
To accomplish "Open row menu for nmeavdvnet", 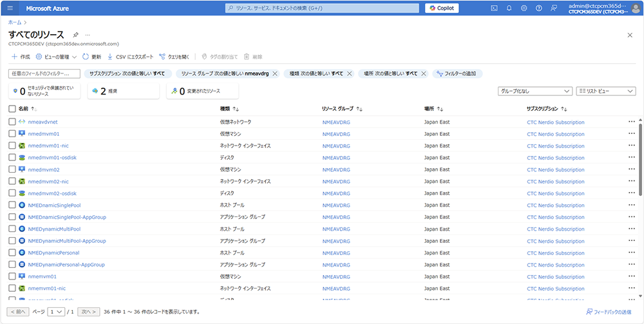I will coord(631,122).
